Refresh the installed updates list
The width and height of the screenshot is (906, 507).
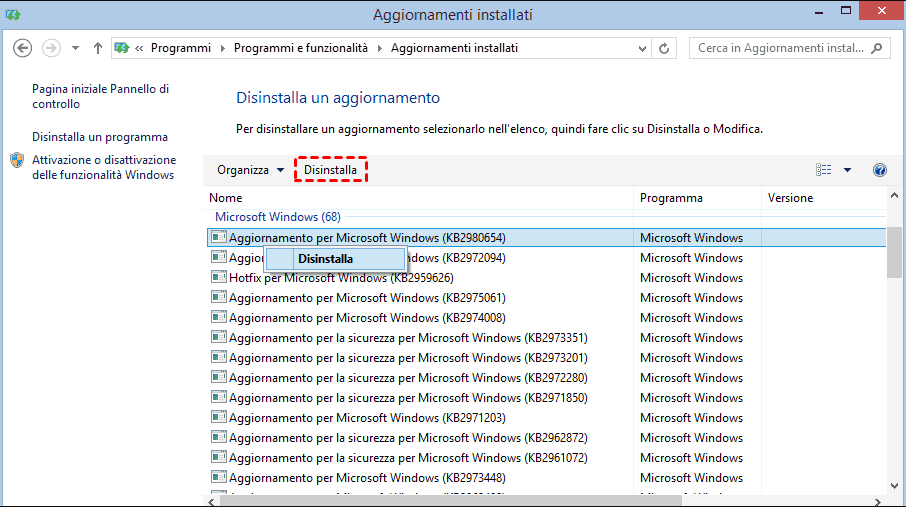pos(664,48)
